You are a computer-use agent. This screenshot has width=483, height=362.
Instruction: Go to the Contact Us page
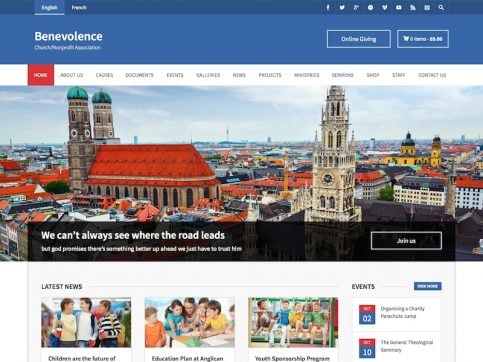tap(432, 75)
